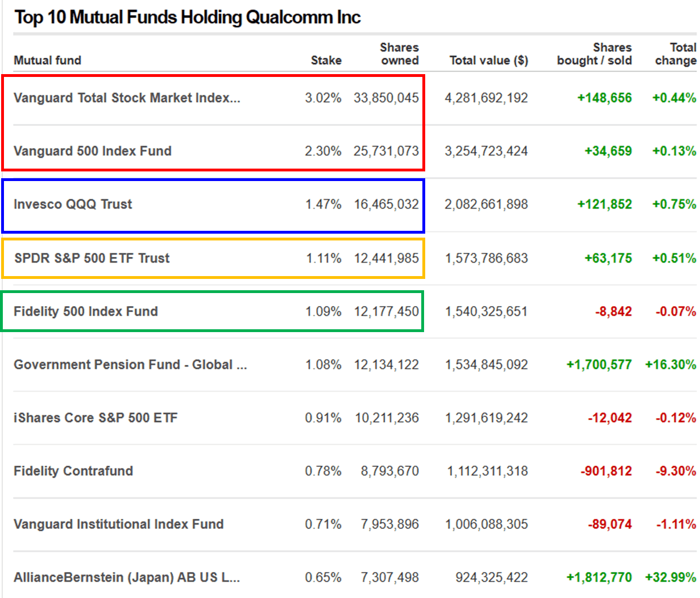
Task: Click the Fidelity Contrafund name
Action: click(x=74, y=471)
